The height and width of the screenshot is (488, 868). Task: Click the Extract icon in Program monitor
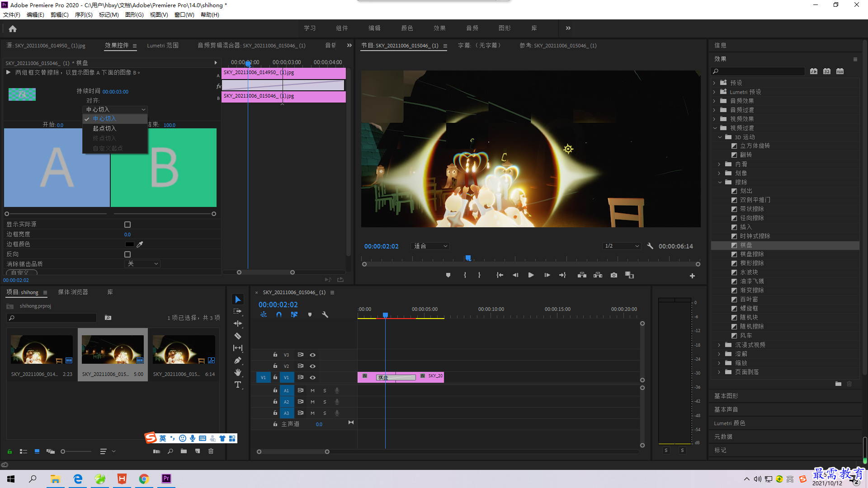[598, 275]
